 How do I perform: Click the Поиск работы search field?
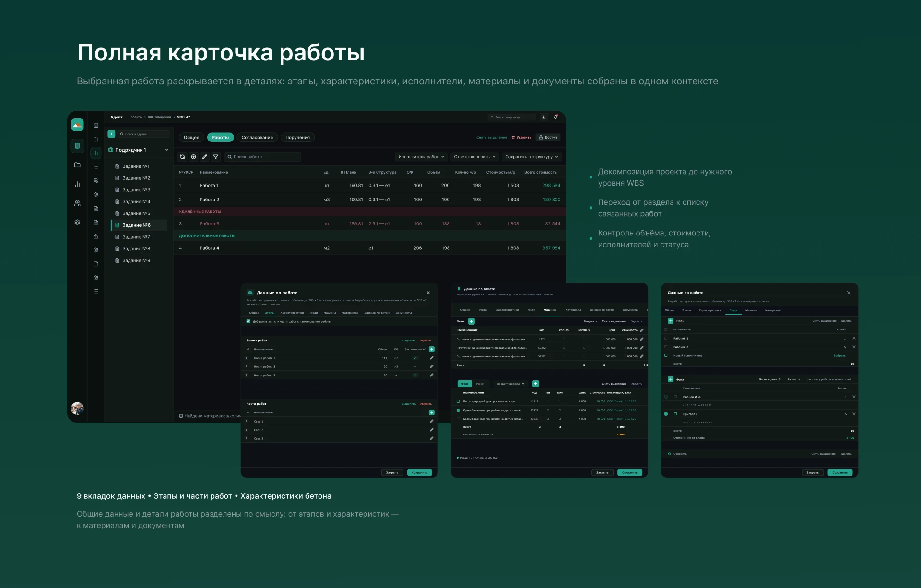click(263, 157)
